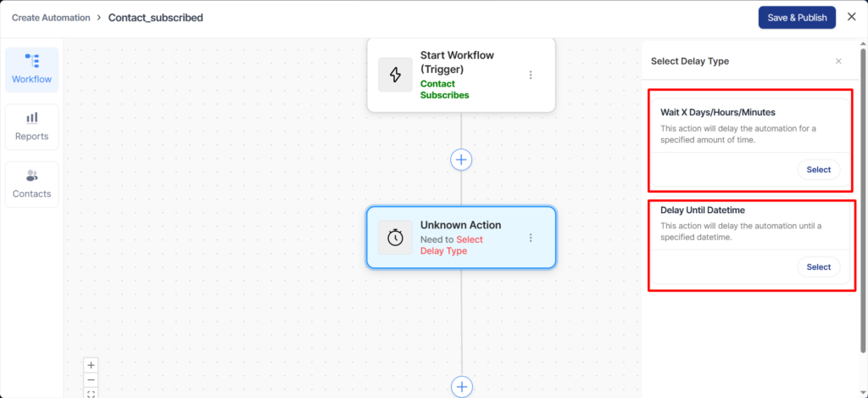Click the lightning trigger icon
The image size is (868, 398).
(x=395, y=75)
